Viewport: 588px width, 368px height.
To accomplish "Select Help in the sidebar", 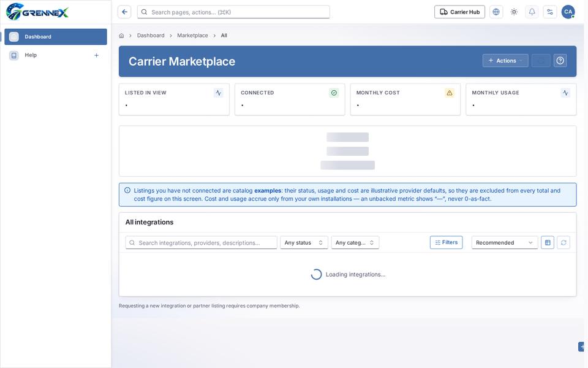I will 56,55.
